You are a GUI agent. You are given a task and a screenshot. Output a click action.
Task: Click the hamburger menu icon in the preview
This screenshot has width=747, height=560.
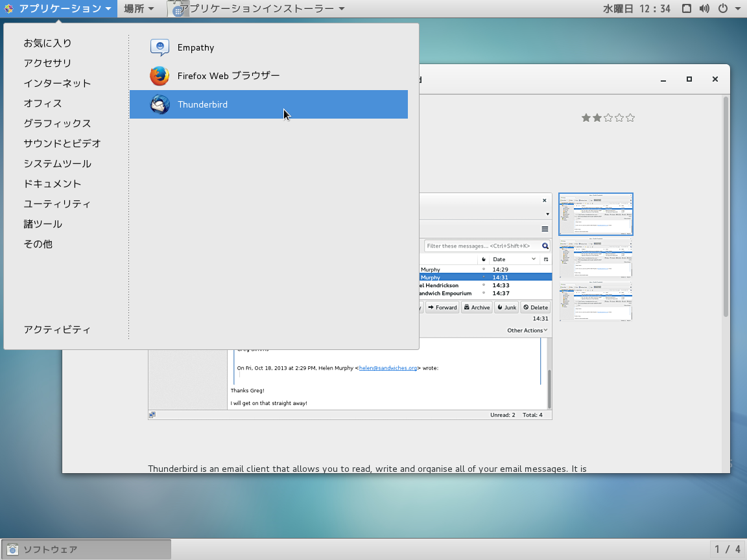coord(545,229)
